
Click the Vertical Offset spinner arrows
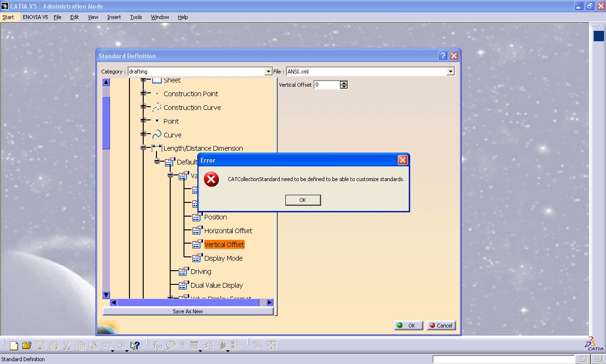344,85
